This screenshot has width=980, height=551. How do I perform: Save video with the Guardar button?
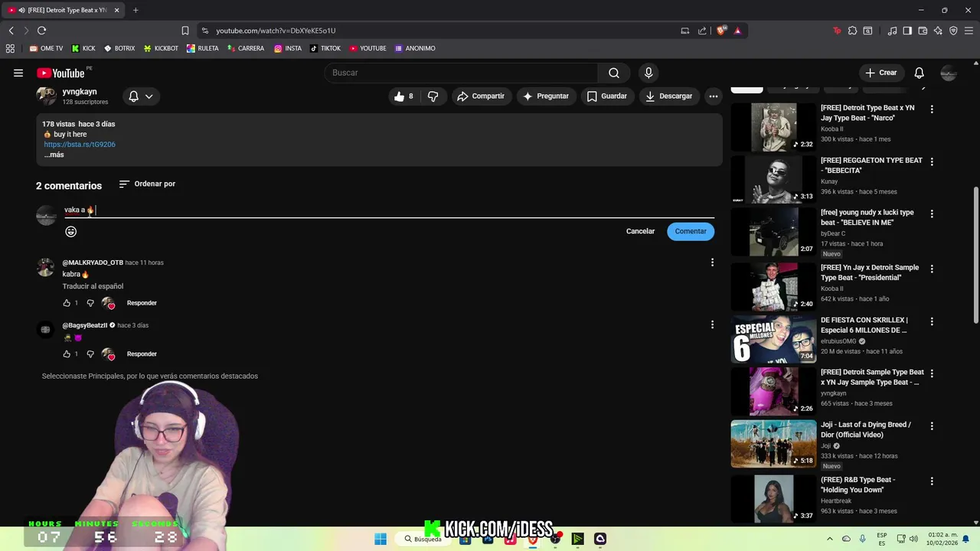coord(606,96)
